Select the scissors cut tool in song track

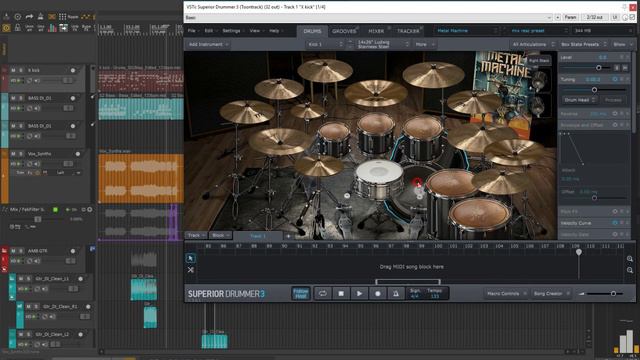tap(190, 270)
